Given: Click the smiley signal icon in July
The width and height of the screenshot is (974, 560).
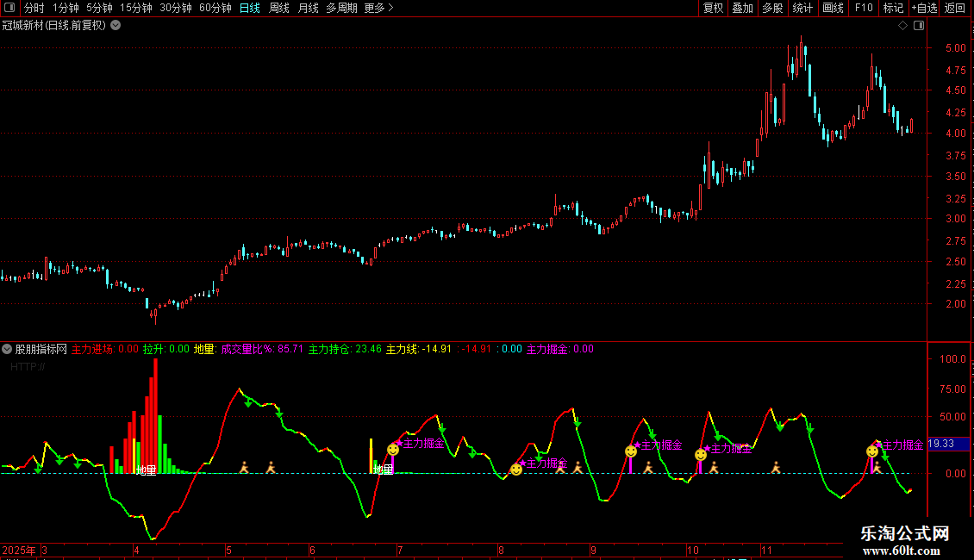Looking at the screenshot, I should pos(392,450).
